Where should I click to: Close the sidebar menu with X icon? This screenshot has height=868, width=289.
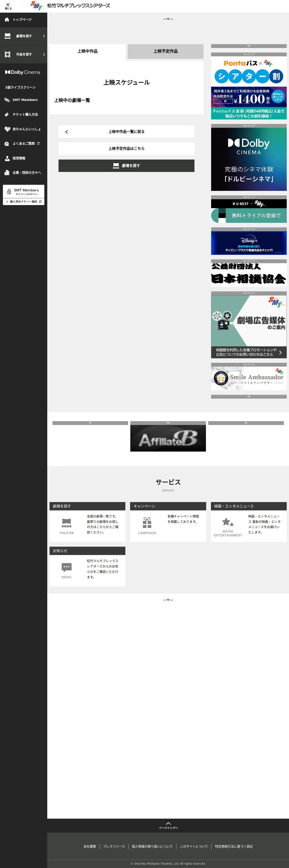[x=8, y=5]
